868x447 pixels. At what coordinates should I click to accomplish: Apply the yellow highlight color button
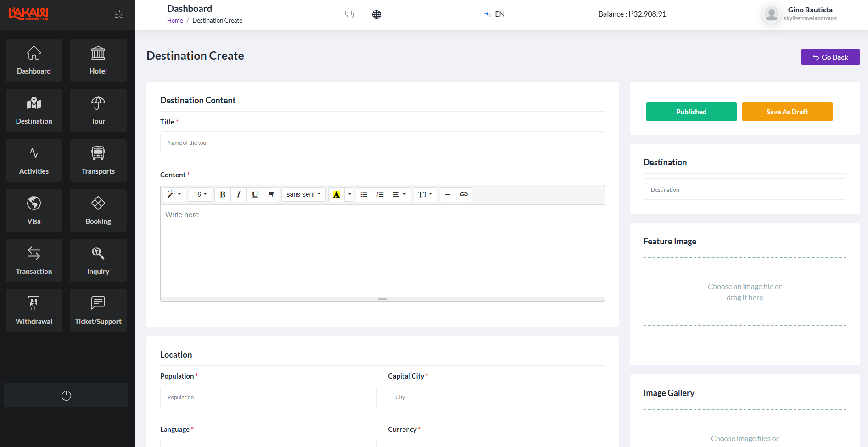point(336,194)
